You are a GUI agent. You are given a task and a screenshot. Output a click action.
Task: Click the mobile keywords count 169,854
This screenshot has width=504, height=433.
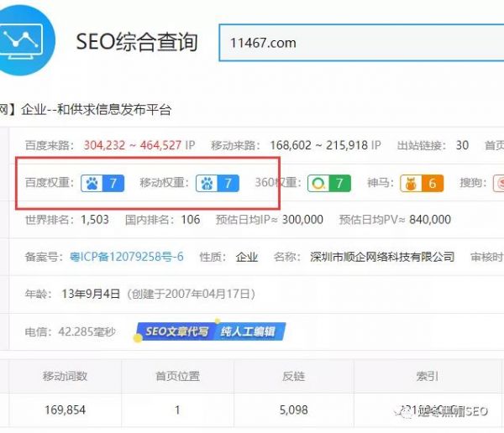(x=65, y=410)
